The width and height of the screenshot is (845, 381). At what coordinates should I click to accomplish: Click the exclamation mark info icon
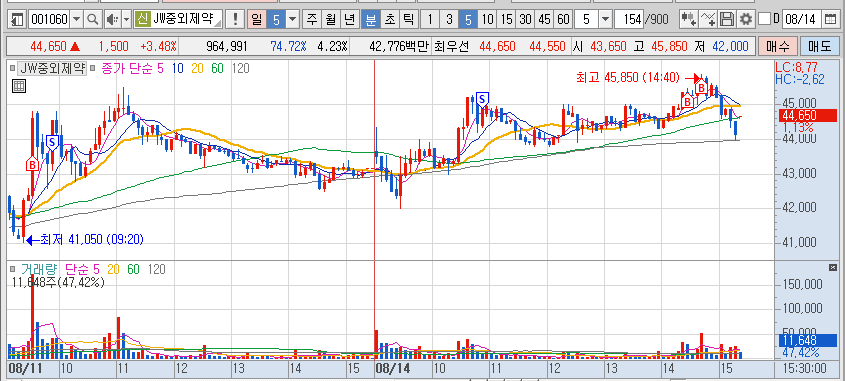pos(235,20)
